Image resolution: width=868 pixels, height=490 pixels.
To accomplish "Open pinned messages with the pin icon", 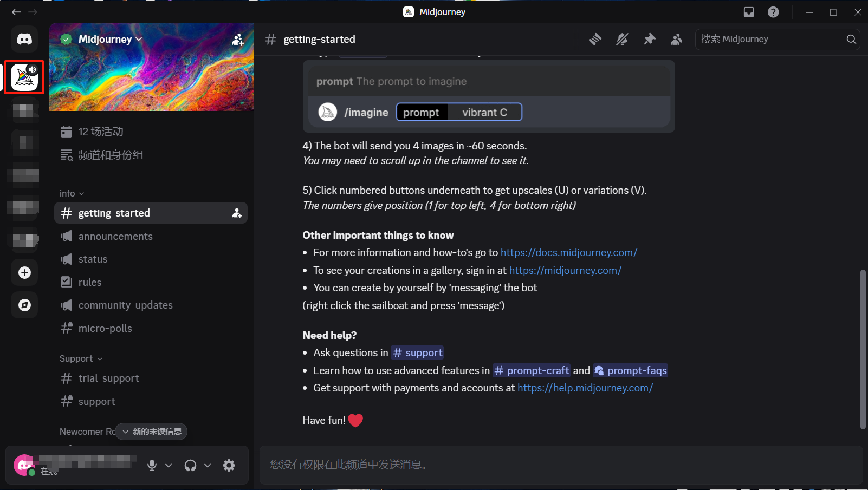I will (649, 39).
